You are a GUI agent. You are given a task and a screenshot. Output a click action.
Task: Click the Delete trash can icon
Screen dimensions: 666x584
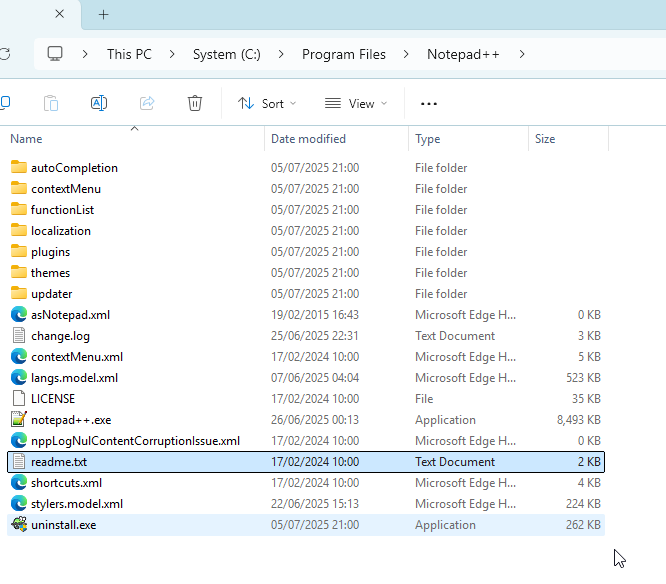pyautogui.click(x=195, y=103)
